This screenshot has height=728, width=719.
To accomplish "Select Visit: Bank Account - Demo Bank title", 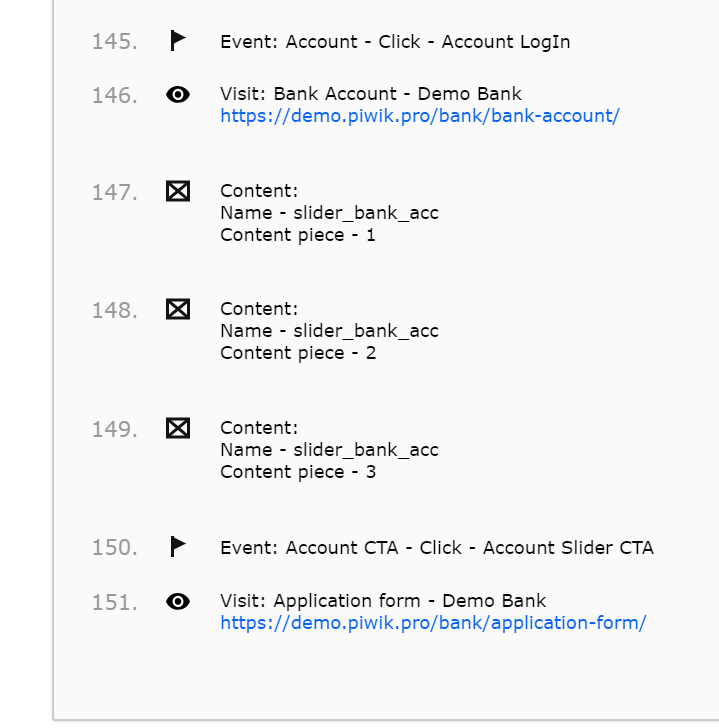I will pos(371,94).
